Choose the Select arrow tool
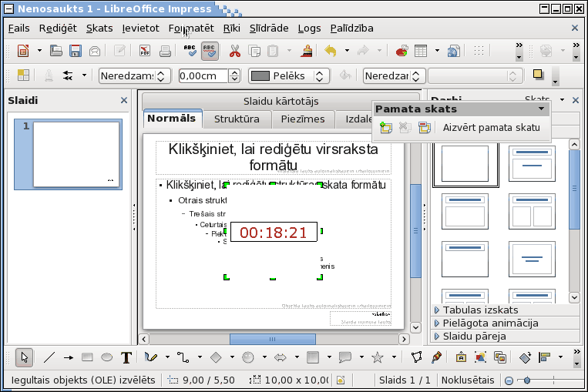Viewport: 588px width, 392px height. [25, 357]
